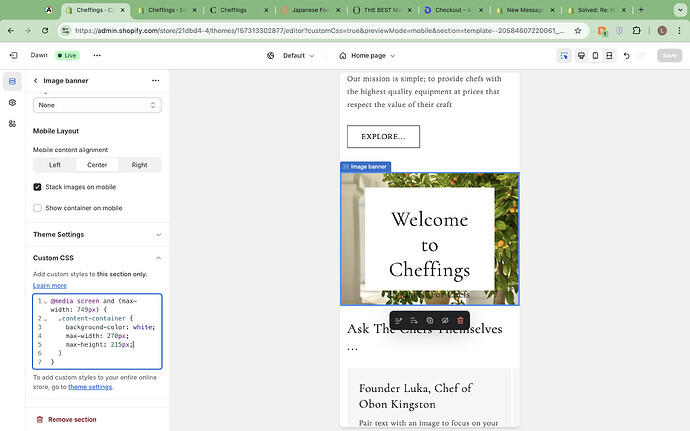The width and height of the screenshot is (690, 431).
Task: Move section down in floating toolbar
Action: pos(414,320)
